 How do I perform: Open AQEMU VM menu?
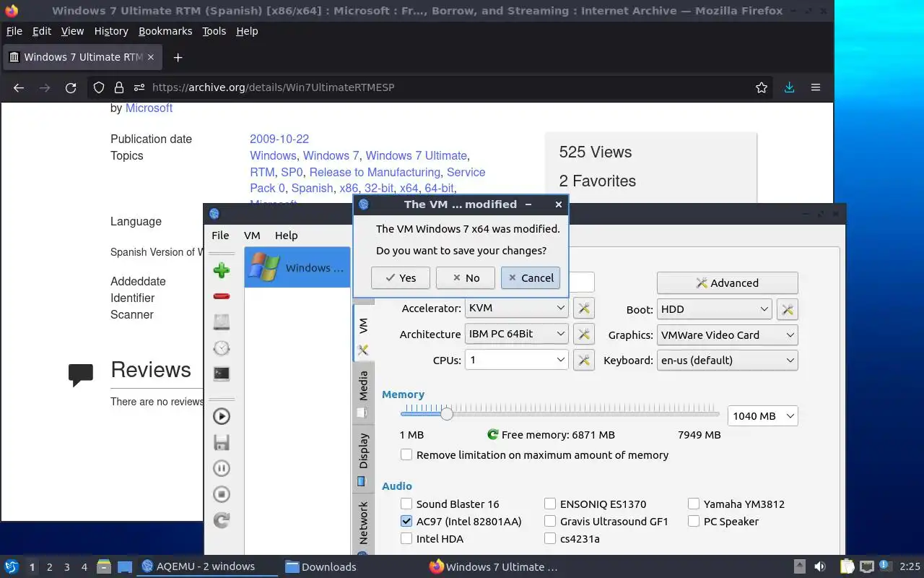(x=252, y=236)
